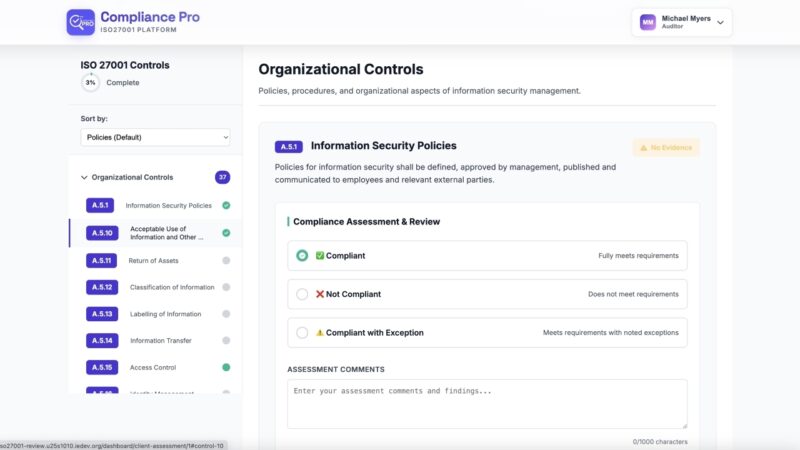
Task: Select the Compliant radio option
Action: [302, 255]
